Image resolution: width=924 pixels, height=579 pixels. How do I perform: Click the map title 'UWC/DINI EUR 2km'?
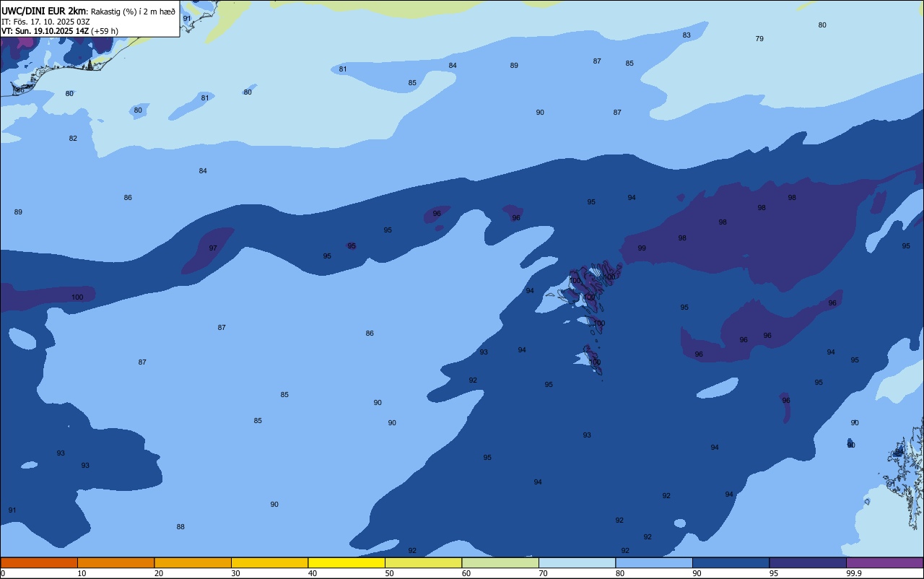coord(44,11)
